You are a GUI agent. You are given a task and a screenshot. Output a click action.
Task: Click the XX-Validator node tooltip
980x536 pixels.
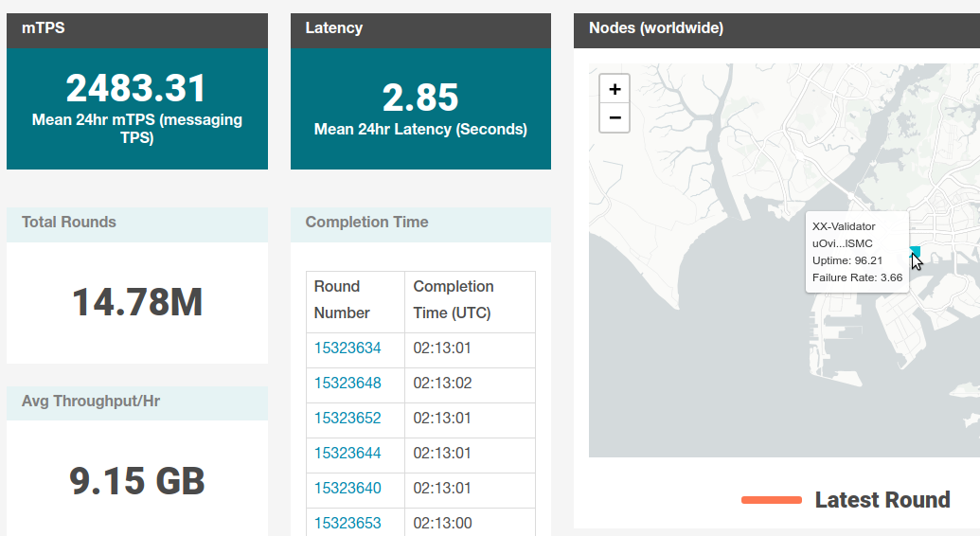856,252
